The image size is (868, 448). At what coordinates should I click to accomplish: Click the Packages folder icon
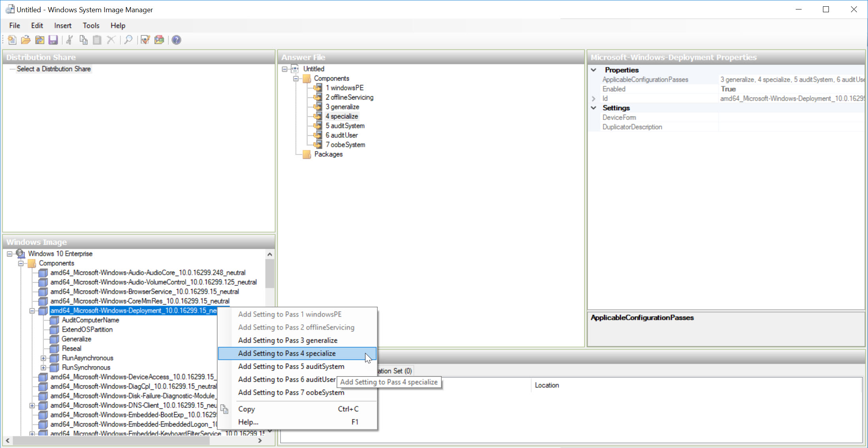pyautogui.click(x=307, y=154)
